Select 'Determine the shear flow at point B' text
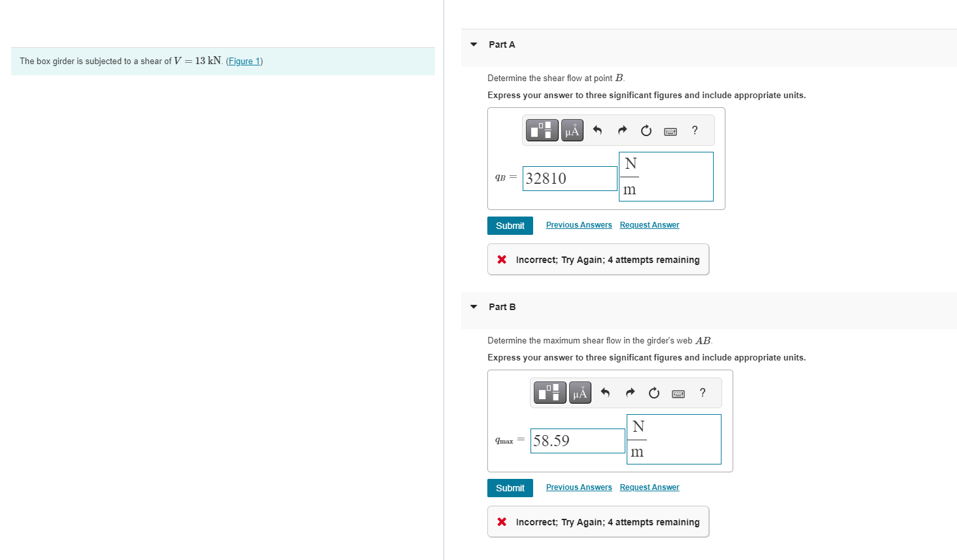Screen dimensions: 957x560 556,79
